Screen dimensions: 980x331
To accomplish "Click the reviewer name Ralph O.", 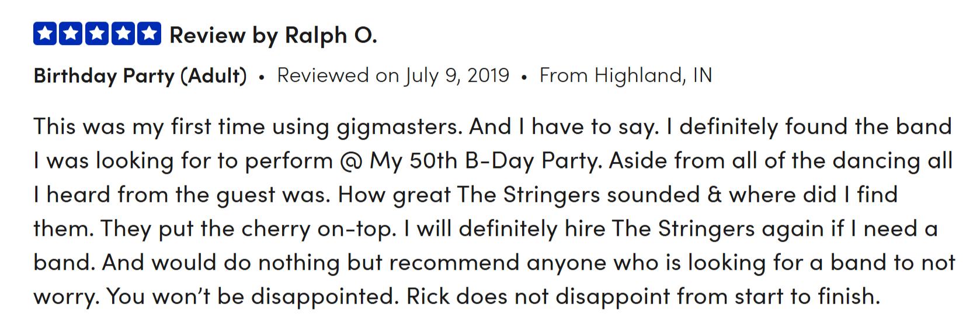I will click(331, 36).
